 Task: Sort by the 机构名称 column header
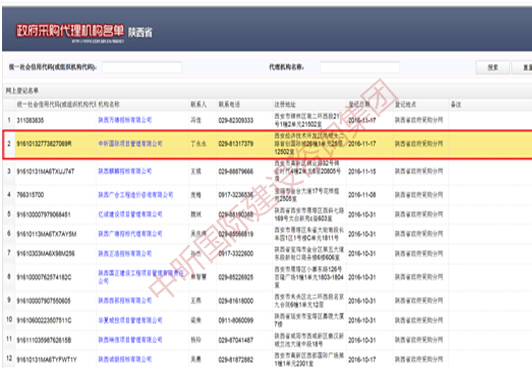pyautogui.click(x=109, y=104)
